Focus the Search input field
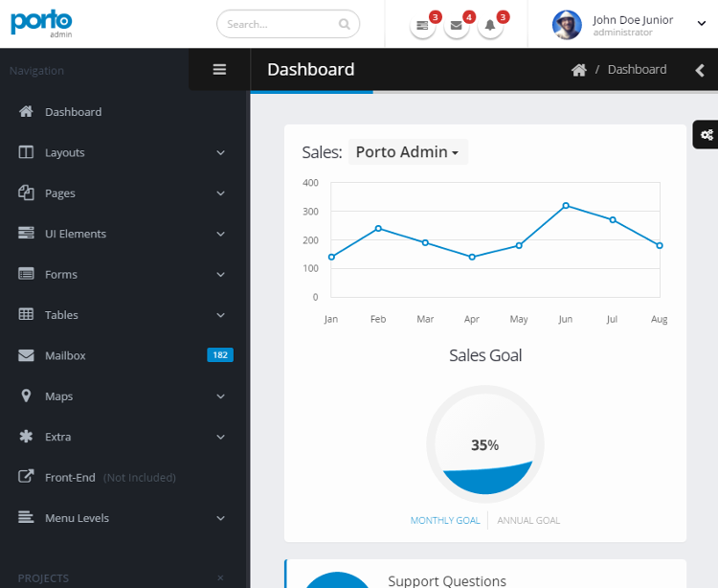 (x=288, y=24)
